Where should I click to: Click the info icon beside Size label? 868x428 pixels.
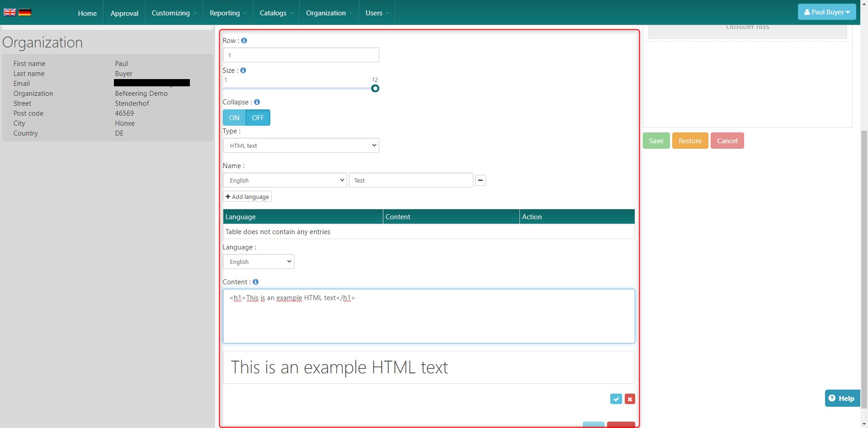pyautogui.click(x=243, y=71)
